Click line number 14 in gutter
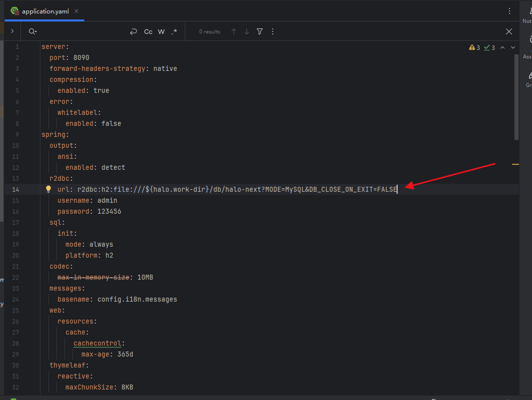The image size is (532, 400). (15, 189)
